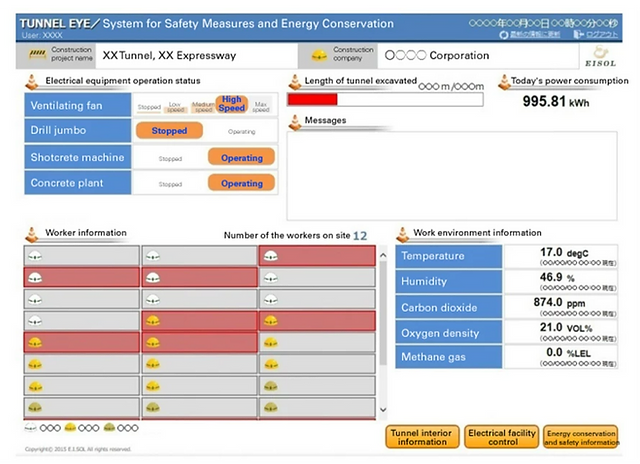Click the Temperature label
Image resolution: width=640 pixels, height=464 pixels.
click(449, 256)
